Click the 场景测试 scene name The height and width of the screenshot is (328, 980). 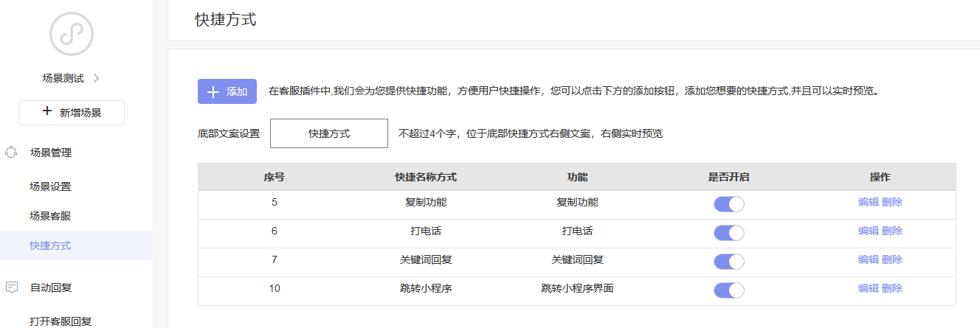pos(63,77)
